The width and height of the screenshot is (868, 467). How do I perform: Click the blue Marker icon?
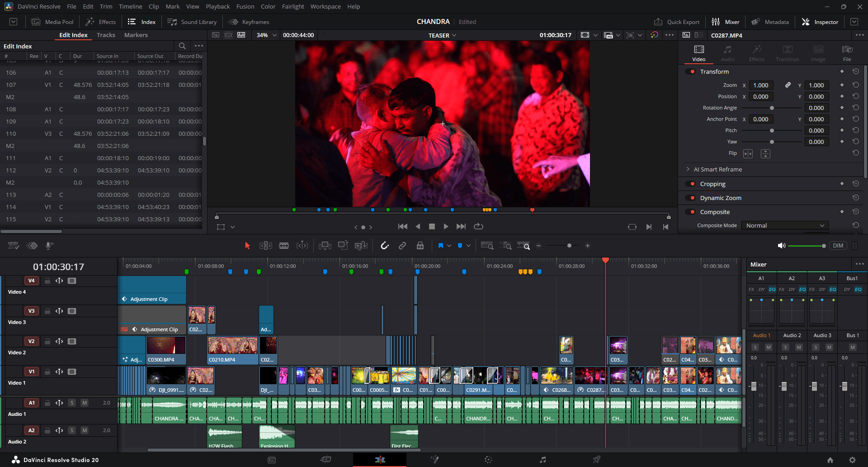pyautogui.click(x=460, y=246)
